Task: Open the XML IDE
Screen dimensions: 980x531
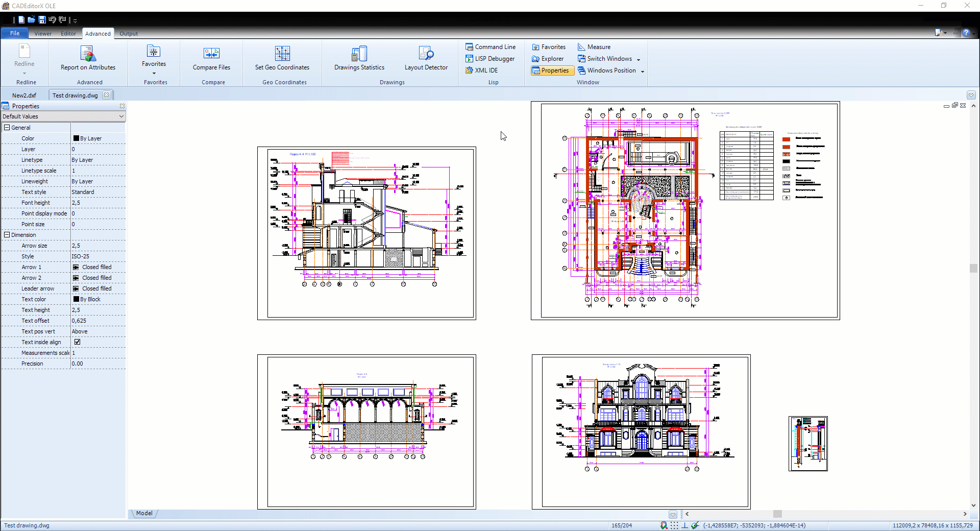Action: pyautogui.click(x=481, y=70)
